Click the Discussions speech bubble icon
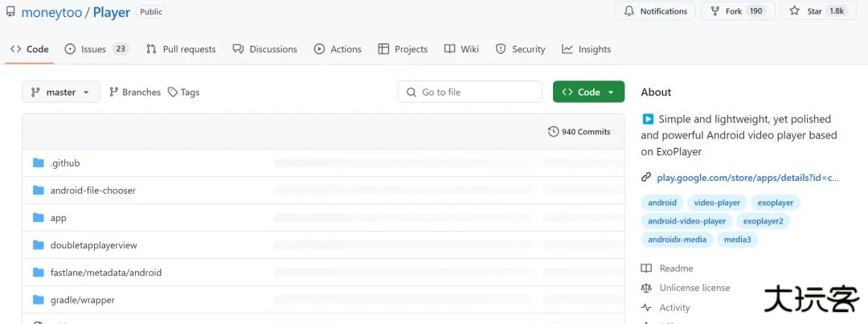Screen dimensions: 868x324 (x=238, y=49)
